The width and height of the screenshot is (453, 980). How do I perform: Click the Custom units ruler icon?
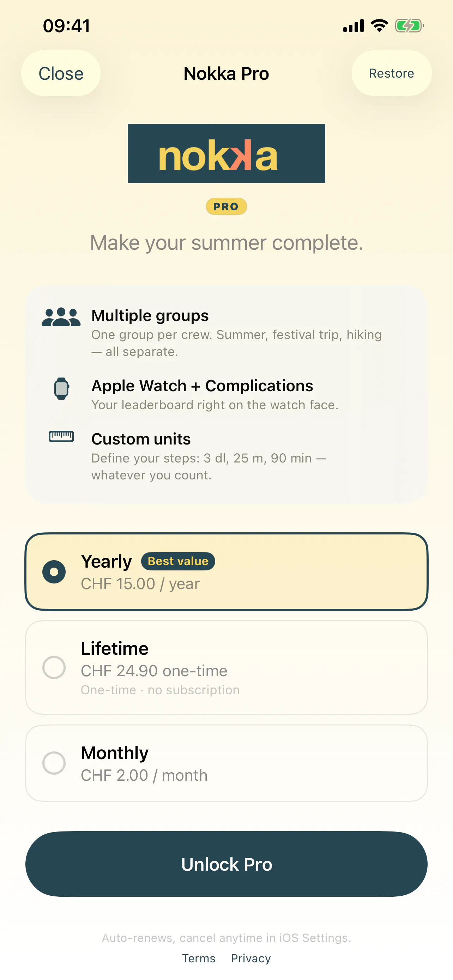point(61,436)
